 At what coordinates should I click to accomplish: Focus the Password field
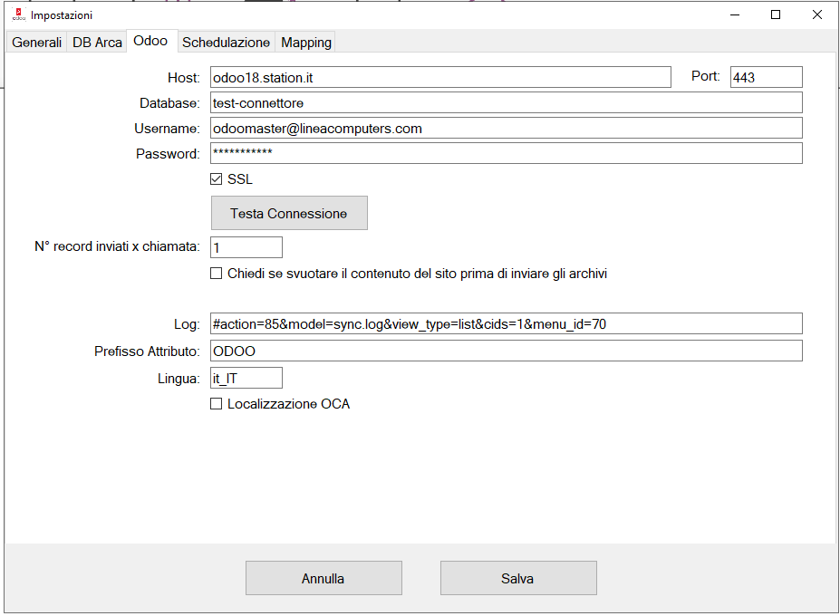(506, 153)
